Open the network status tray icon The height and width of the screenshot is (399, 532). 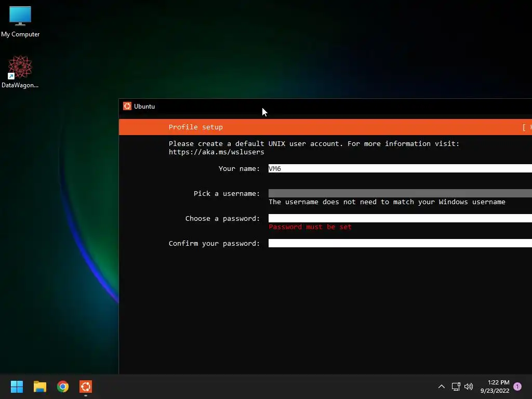pyautogui.click(x=456, y=387)
